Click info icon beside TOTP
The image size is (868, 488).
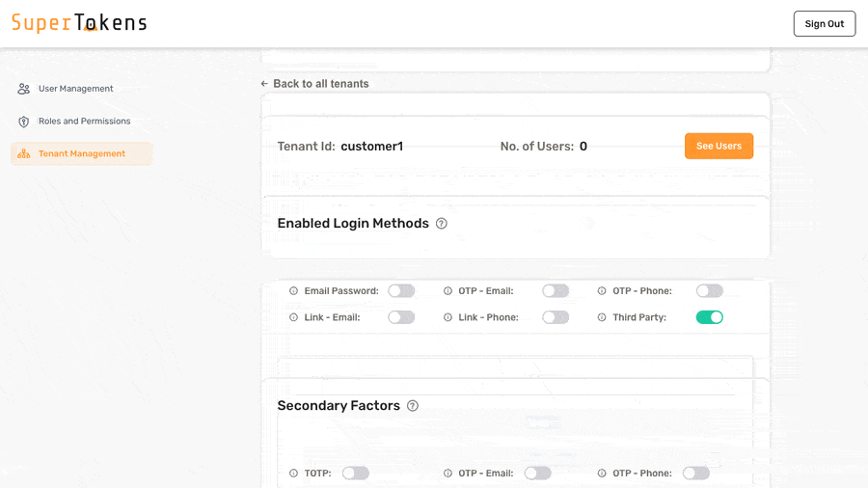(x=294, y=474)
